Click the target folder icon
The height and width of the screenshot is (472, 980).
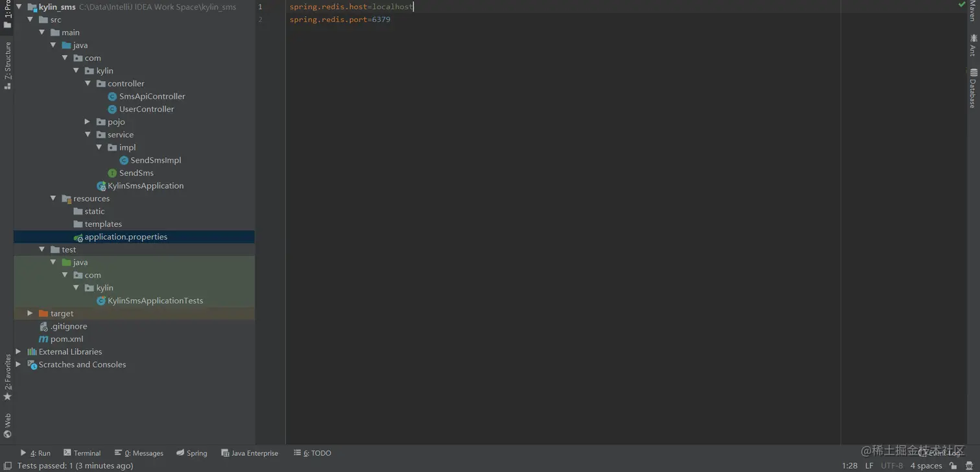click(43, 314)
